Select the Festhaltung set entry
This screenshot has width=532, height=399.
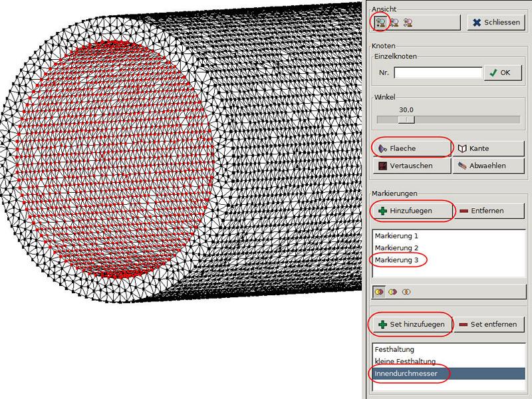pos(448,349)
